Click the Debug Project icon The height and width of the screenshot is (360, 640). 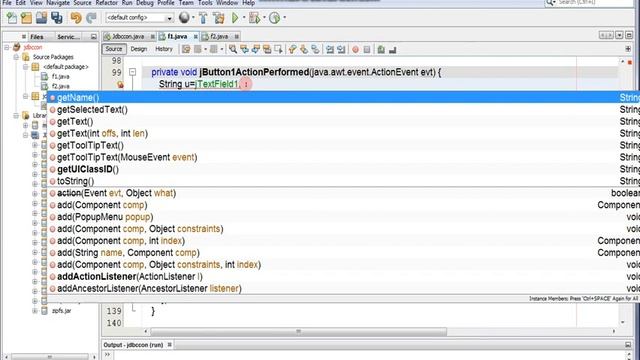[x=254, y=18]
